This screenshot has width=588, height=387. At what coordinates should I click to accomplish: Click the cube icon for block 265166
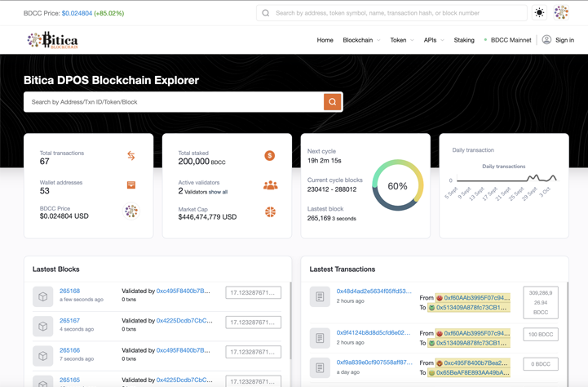(x=42, y=356)
